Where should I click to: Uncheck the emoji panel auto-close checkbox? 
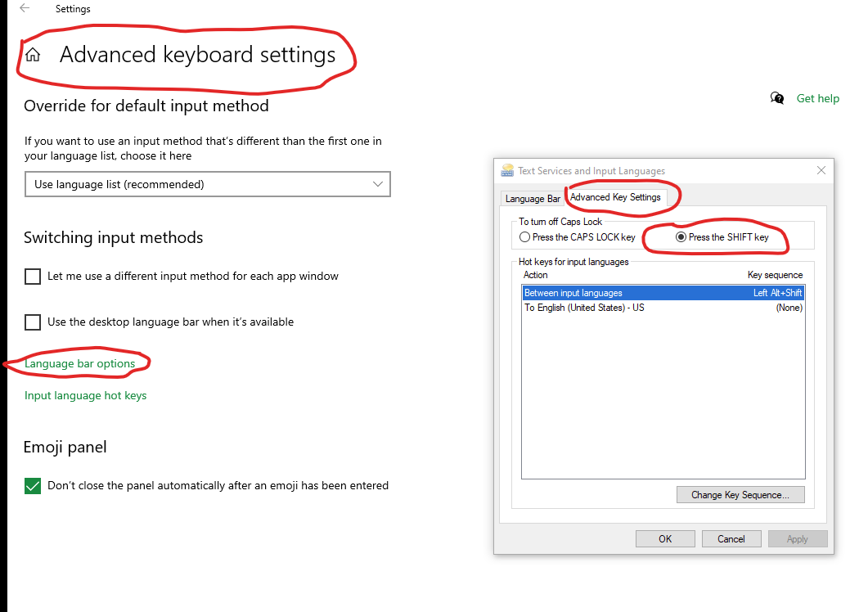tap(33, 486)
